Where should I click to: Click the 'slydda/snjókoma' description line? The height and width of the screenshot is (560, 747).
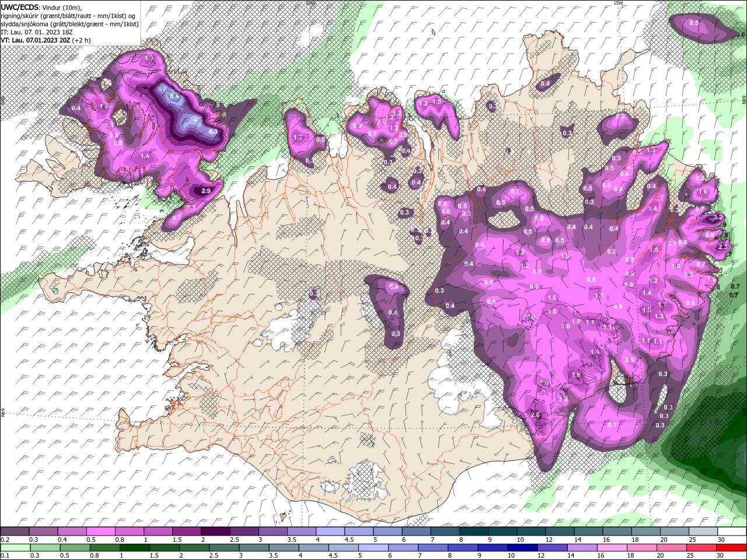point(69,24)
